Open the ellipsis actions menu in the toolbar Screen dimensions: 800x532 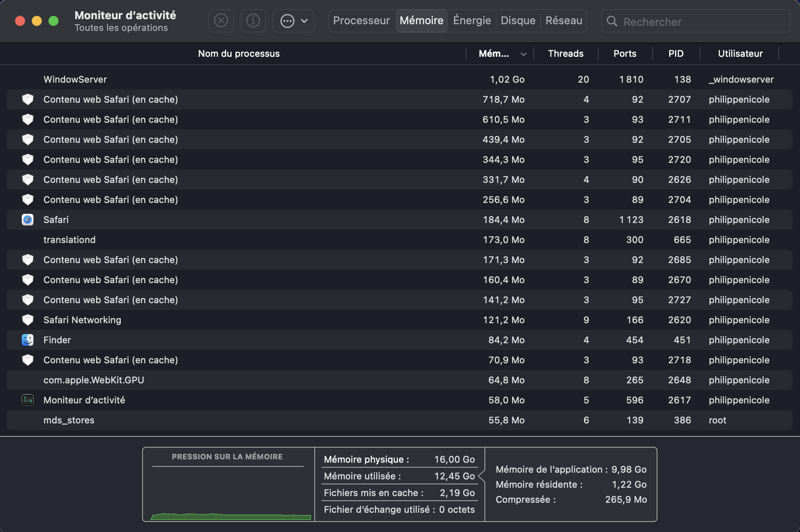[293, 20]
